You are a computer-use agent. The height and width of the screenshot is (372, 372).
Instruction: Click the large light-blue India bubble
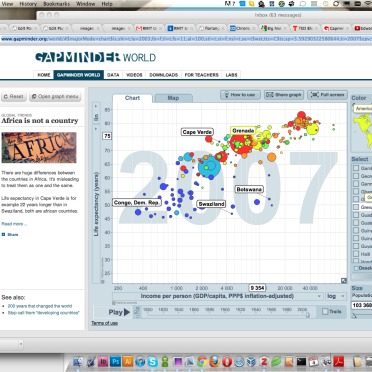click(209, 166)
